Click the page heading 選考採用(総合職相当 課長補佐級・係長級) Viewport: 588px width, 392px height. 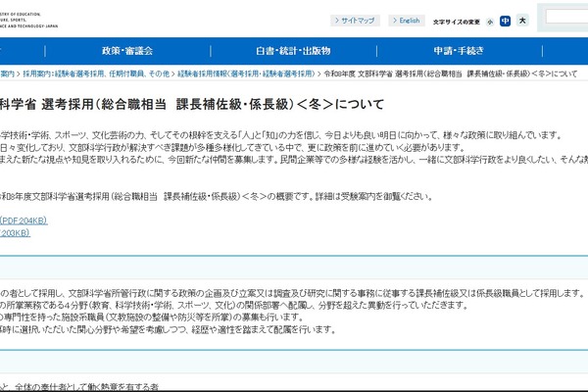(192, 104)
